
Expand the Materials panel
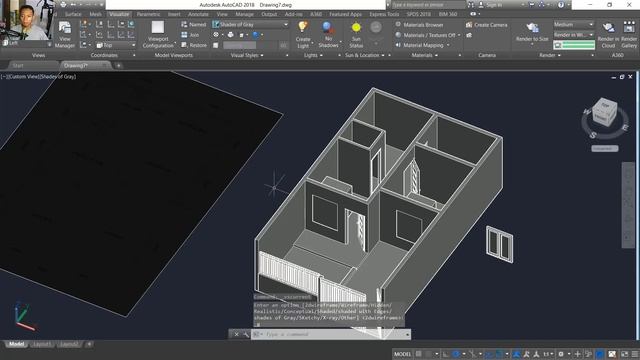(x=424, y=55)
